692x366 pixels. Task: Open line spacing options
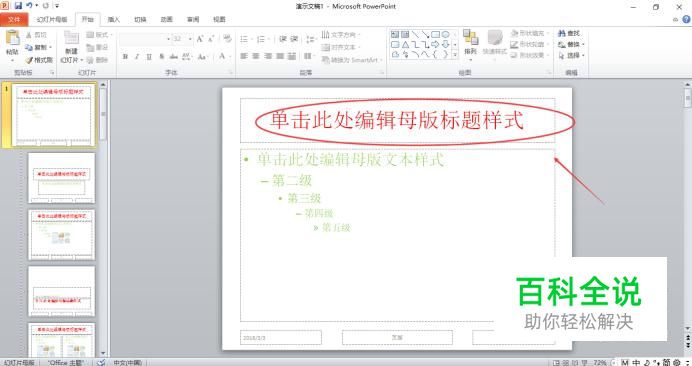coord(311,39)
